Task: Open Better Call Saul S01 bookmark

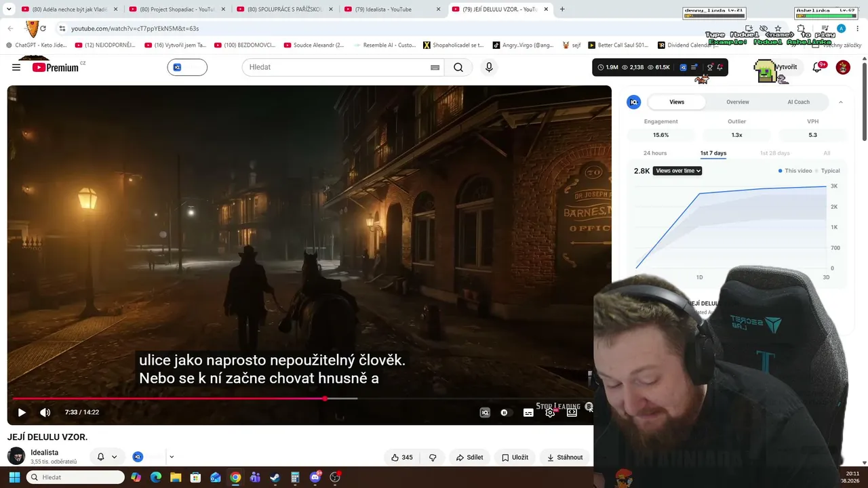Action: 617,45
